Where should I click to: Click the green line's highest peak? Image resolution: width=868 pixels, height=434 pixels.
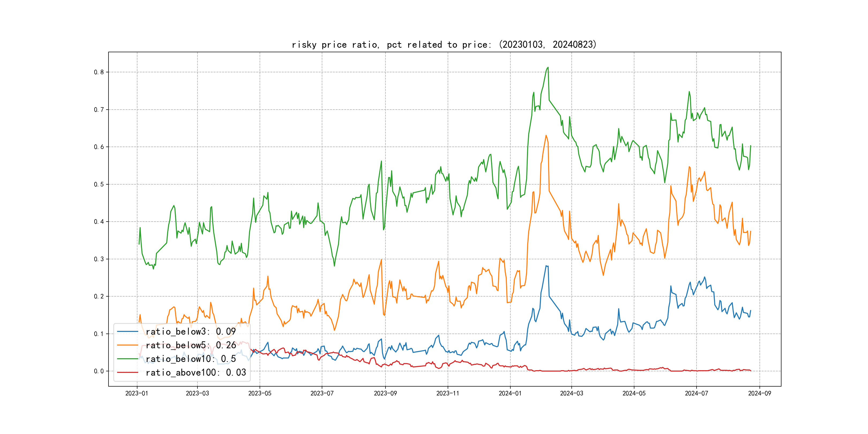pos(548,68)
